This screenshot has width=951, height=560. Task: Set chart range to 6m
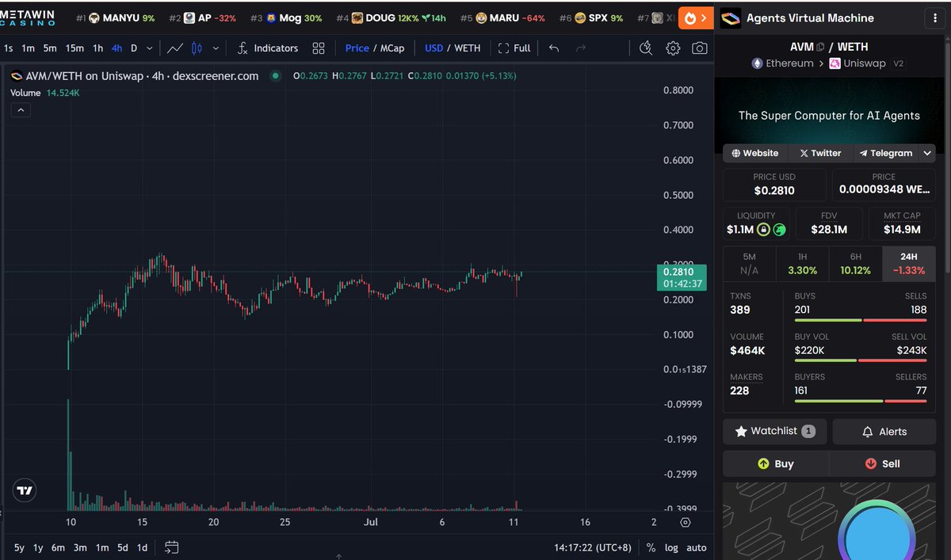pyautogui.click(x=58, y=547)
